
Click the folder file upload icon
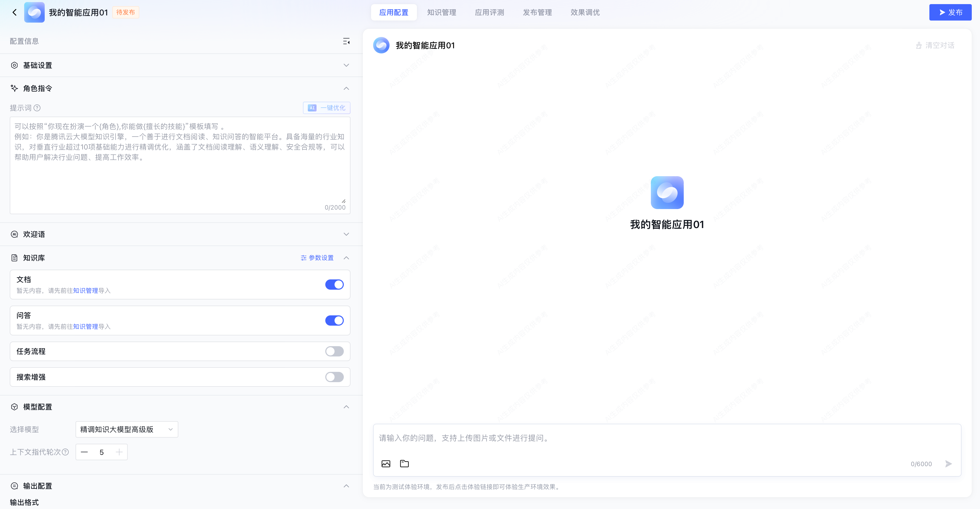pos(404,464)
